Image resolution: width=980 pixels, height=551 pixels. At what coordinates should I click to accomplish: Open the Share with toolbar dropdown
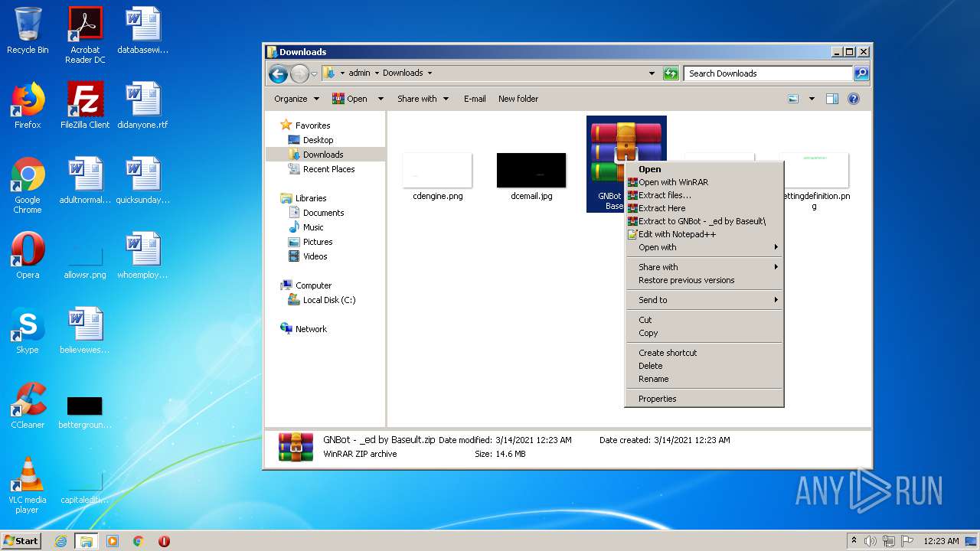[x=421, y=99]
